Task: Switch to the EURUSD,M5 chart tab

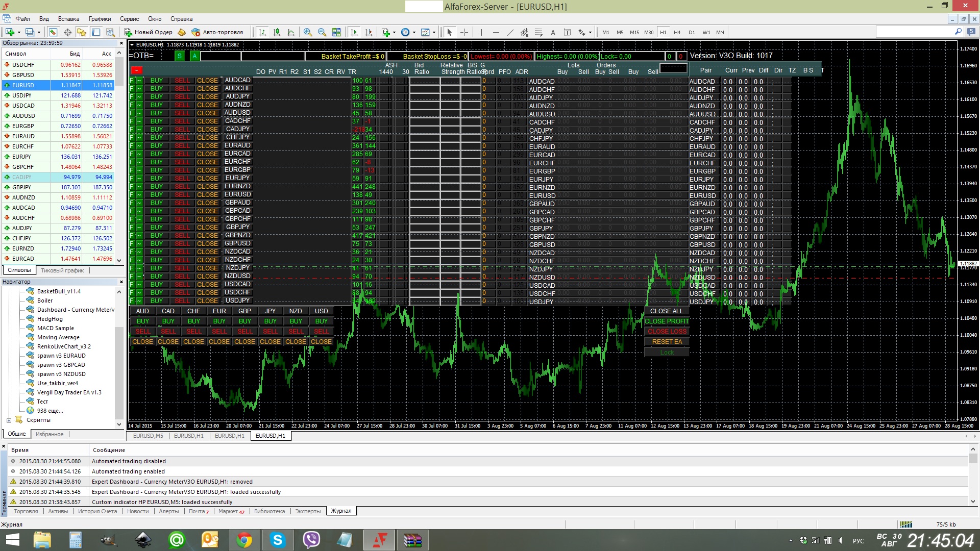Action: [x=148, y=436]
